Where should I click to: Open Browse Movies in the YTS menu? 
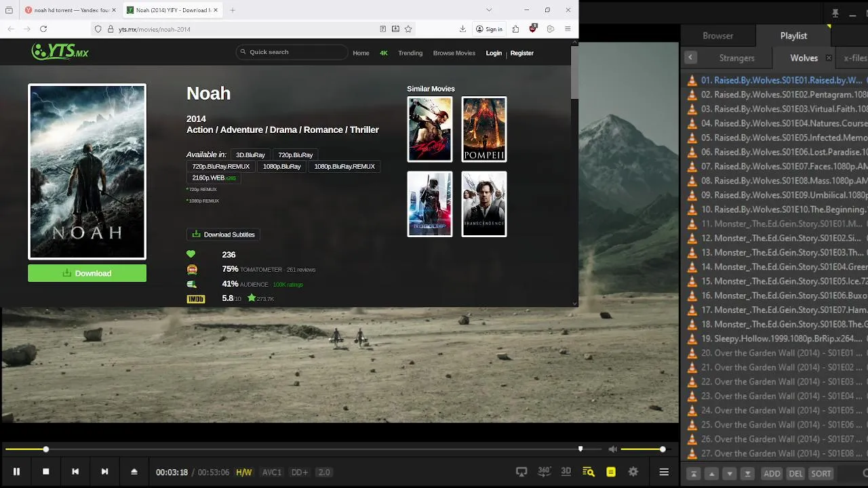coord(454,53)
